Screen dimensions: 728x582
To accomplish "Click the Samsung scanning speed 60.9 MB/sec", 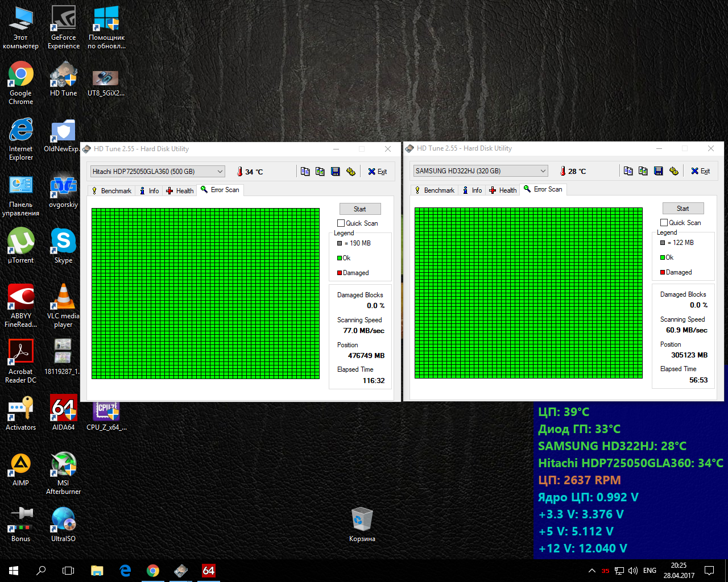I will pos(687,330).
